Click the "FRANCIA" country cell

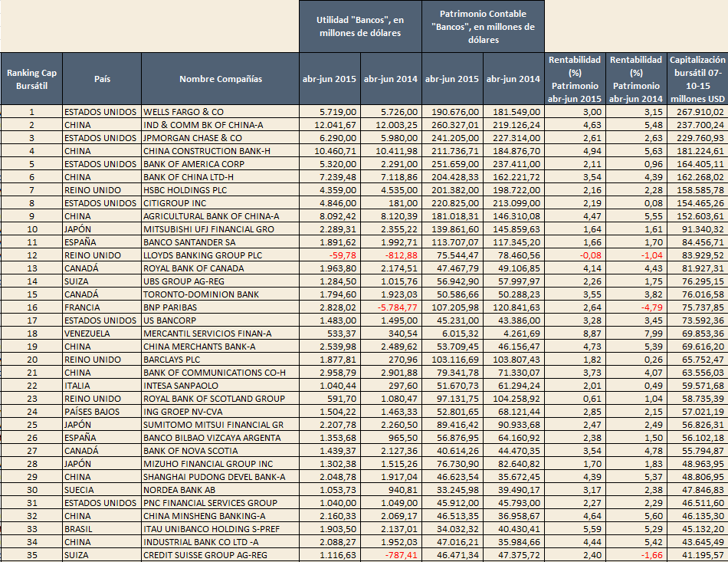(x=102, y=307)
